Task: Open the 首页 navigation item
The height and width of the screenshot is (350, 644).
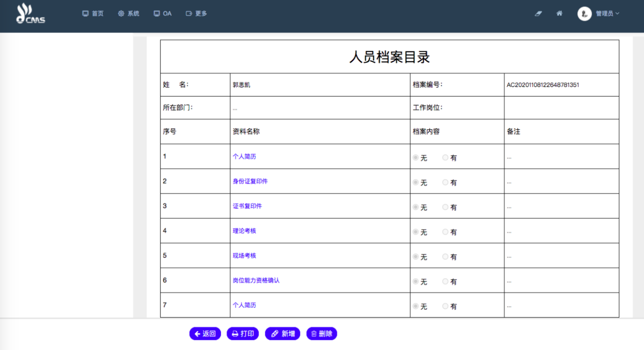Action: pos(93,14)
